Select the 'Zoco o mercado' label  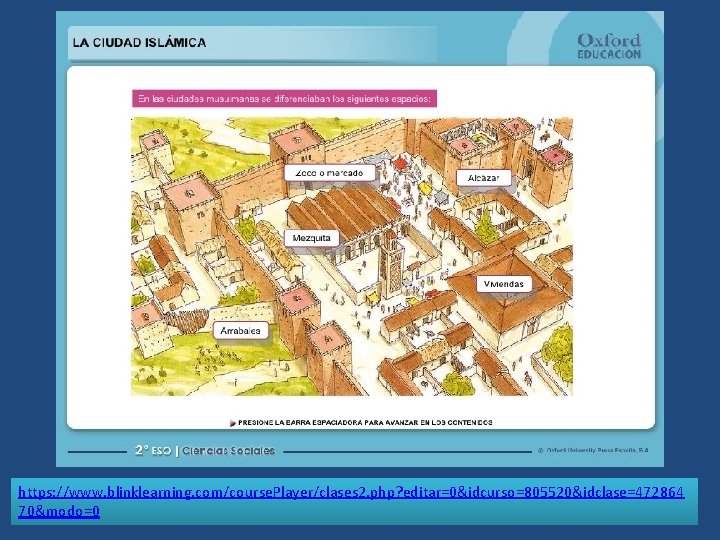tap(330, 173)
